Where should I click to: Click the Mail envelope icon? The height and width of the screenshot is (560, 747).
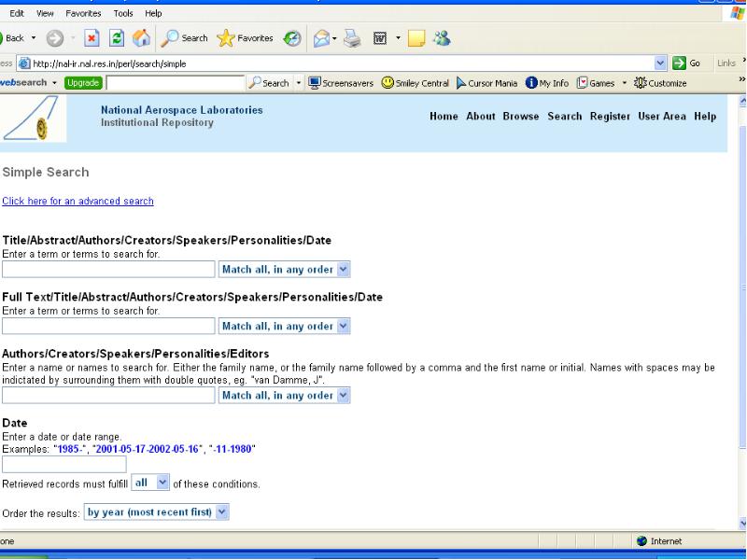[x=321, y=38]
